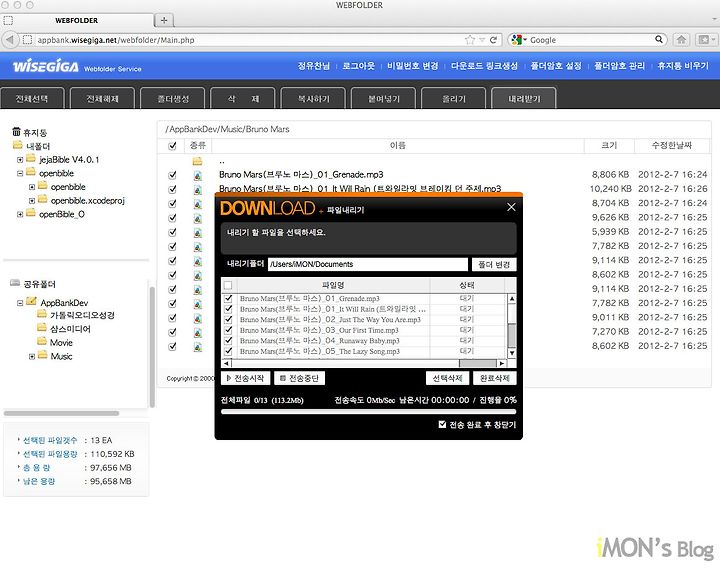Click the WISEGIGA Webfolder Service logo

pyautogui.click(x=77, y=67)
